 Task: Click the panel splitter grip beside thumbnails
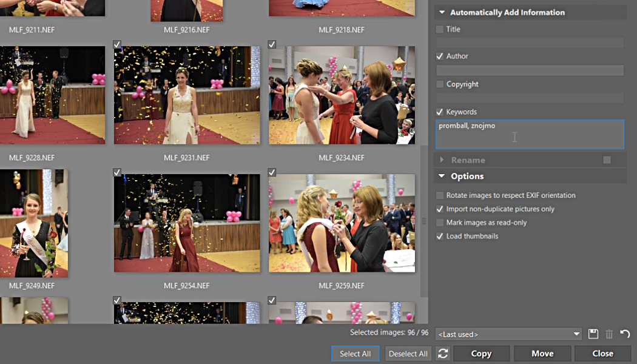(x=424, y=221)
